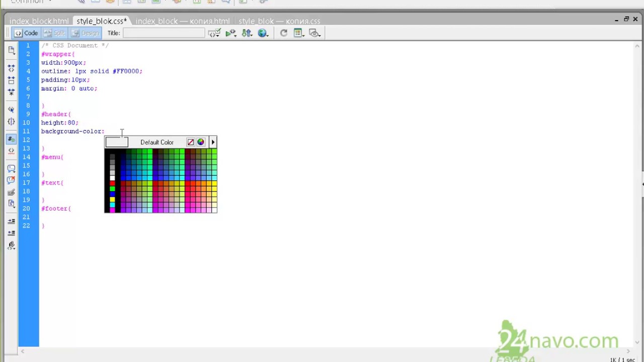The image size is (644, 362).
Task: Pick the magenta swatch in left column
Action: pos(112,210)
